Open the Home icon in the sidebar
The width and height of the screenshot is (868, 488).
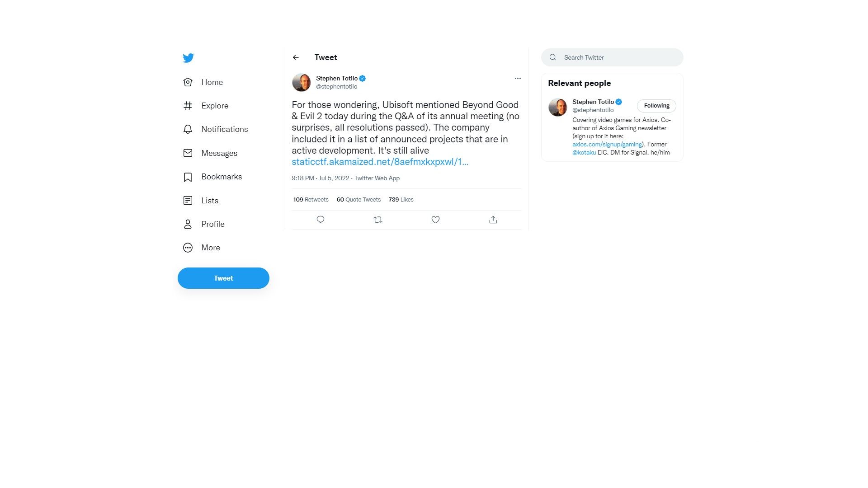click(x=188, y=82)
